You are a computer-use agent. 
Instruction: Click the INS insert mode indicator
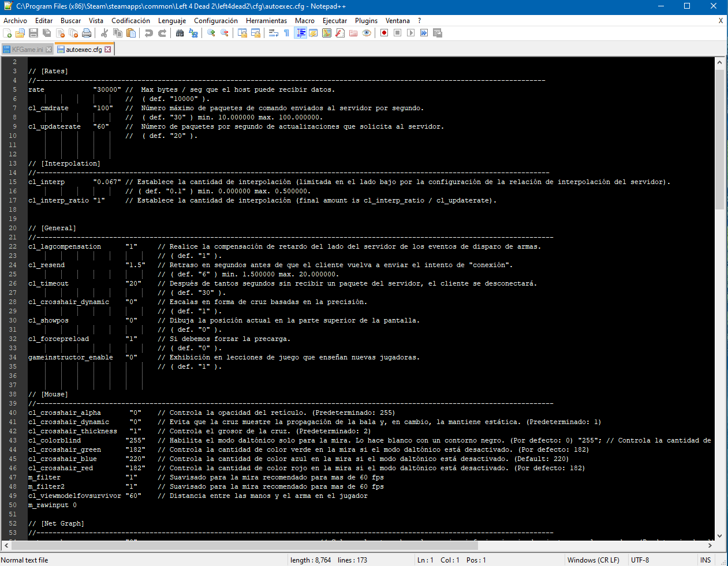point(705,560)
